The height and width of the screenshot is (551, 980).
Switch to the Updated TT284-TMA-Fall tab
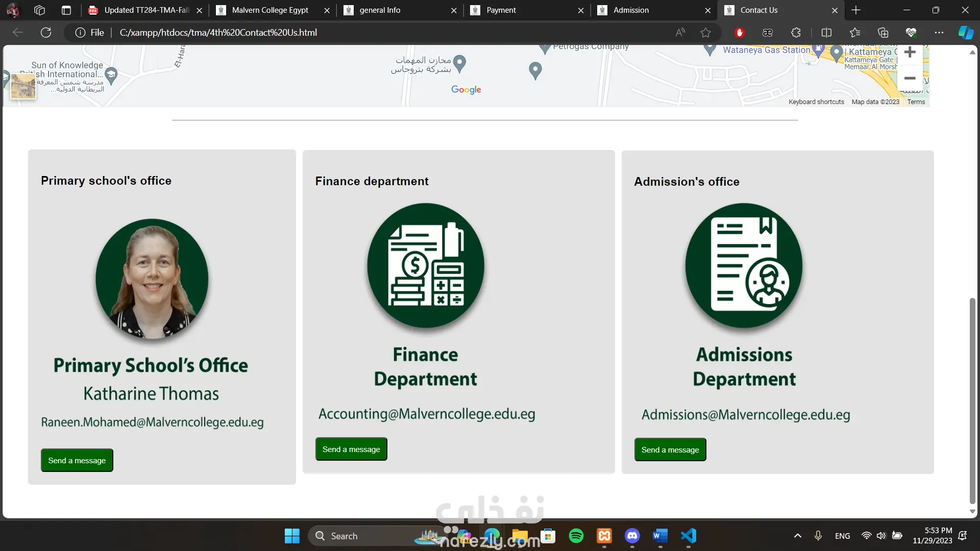(x=145, y=10)
